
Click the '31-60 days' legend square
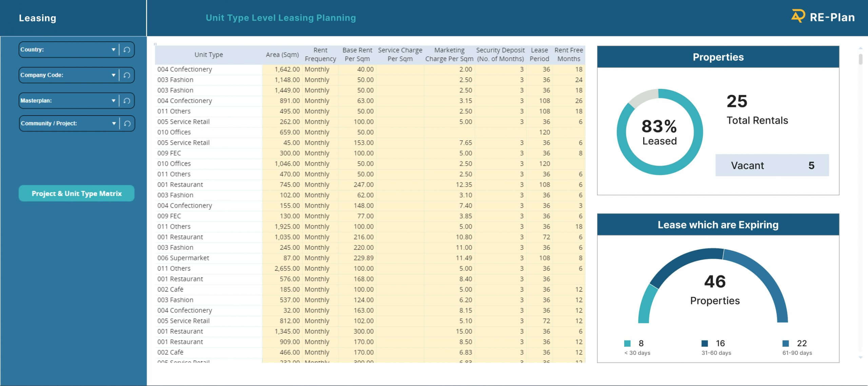point(705,343)
